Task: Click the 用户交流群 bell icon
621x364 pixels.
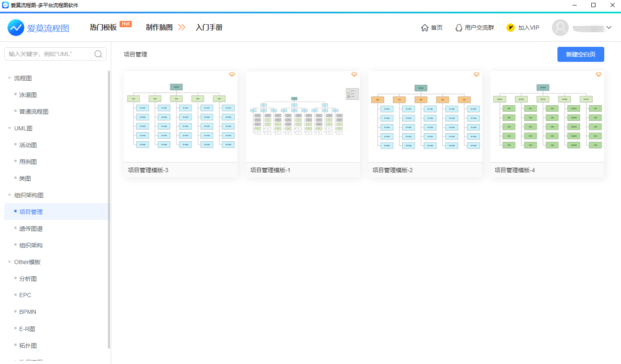Action: pyautogui.click(x=459, y=28)
